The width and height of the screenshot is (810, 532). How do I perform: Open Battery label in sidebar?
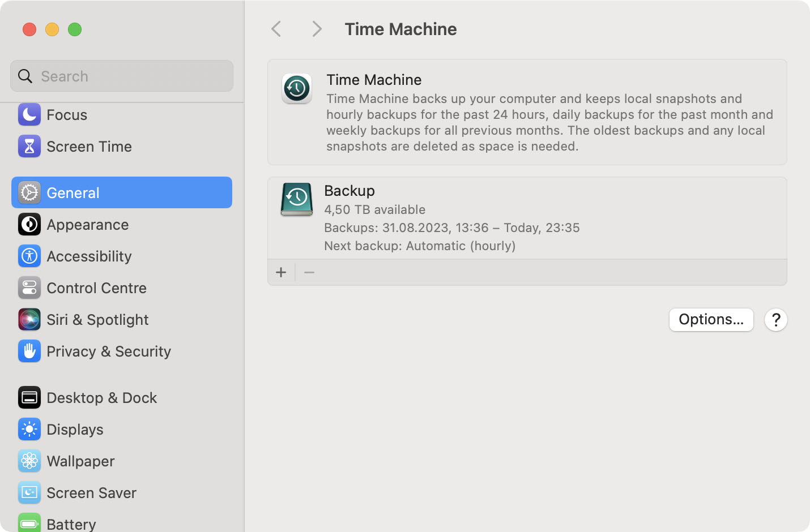tap(71, 524)
